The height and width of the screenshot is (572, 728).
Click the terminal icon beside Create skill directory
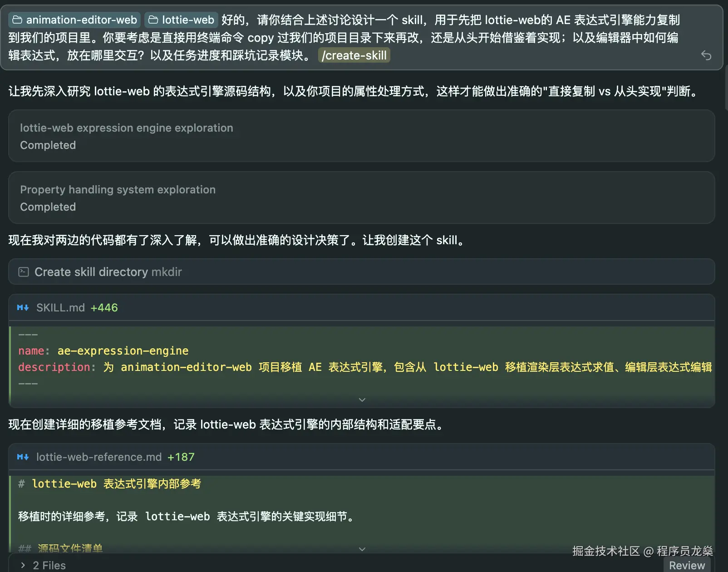click(24, 272)
